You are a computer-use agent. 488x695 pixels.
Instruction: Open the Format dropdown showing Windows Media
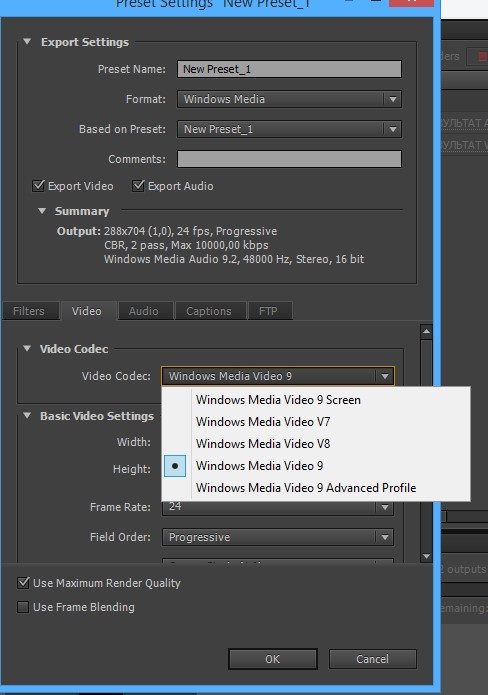click(289, 99)
